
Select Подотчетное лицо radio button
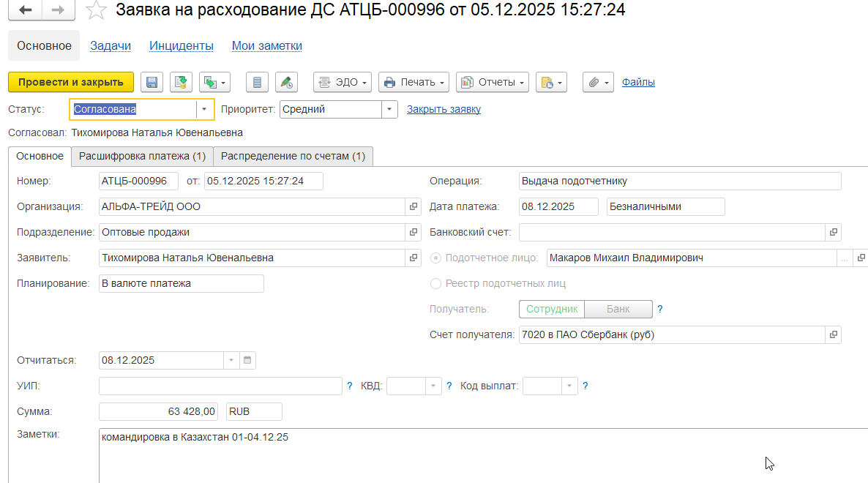[x=435, y=258]
